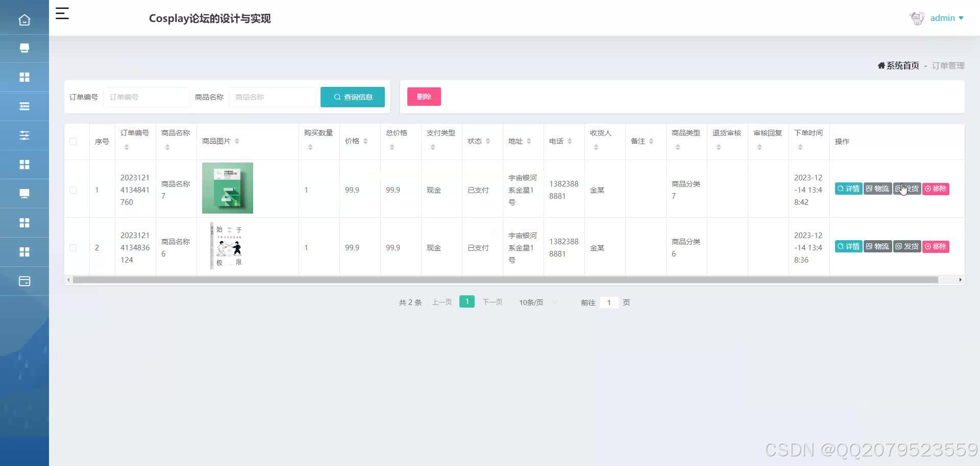Viewport: 980px width, 466px height.
Task: Click the table's horizontal scrollbar
Action: [505, 280]
